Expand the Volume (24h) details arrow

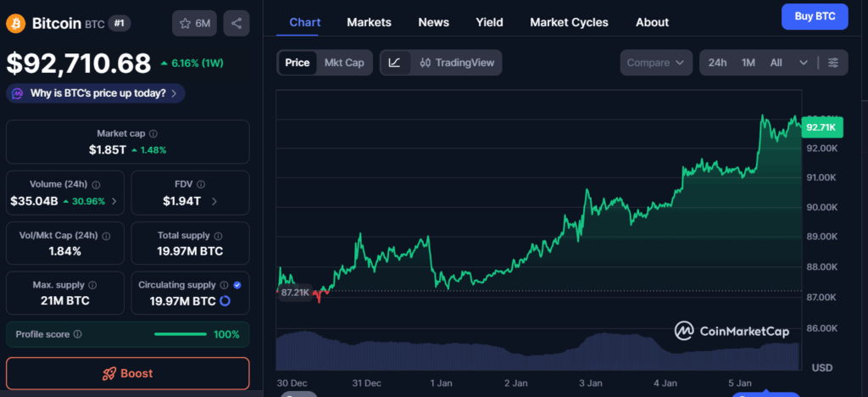[x=114, y=202]
